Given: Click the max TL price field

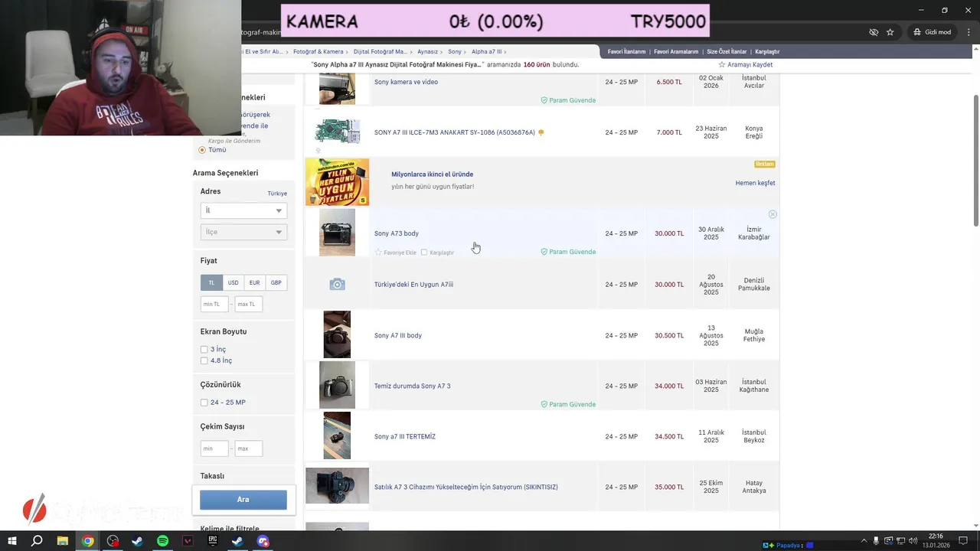Looking at the screenshot, I should tap(248, 304).
